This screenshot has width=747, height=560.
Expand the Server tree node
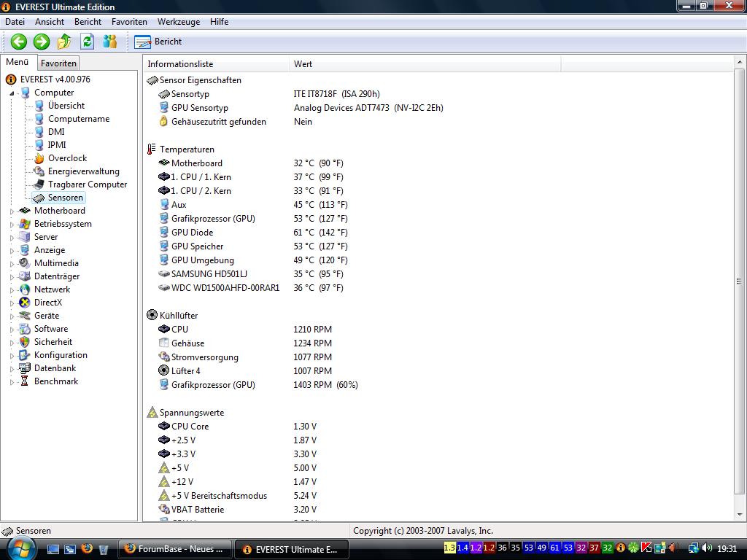pyautogui.click(x=12, y=237)
